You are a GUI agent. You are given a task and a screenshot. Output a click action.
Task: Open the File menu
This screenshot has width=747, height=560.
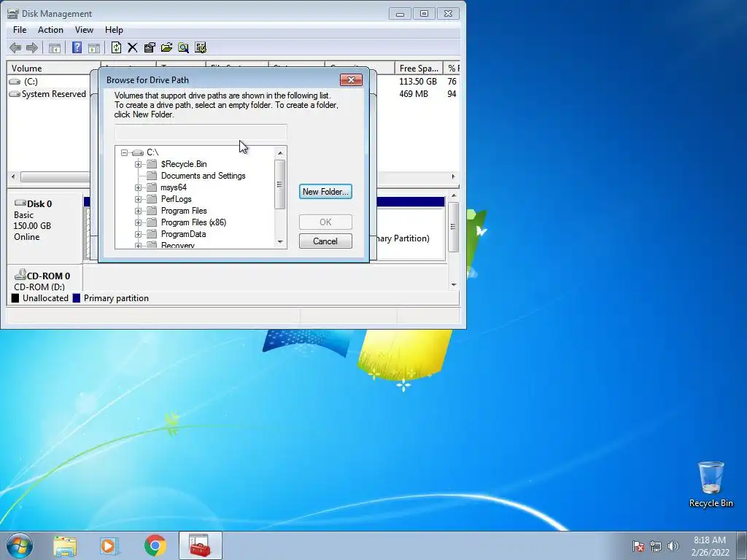coord(20,29)
